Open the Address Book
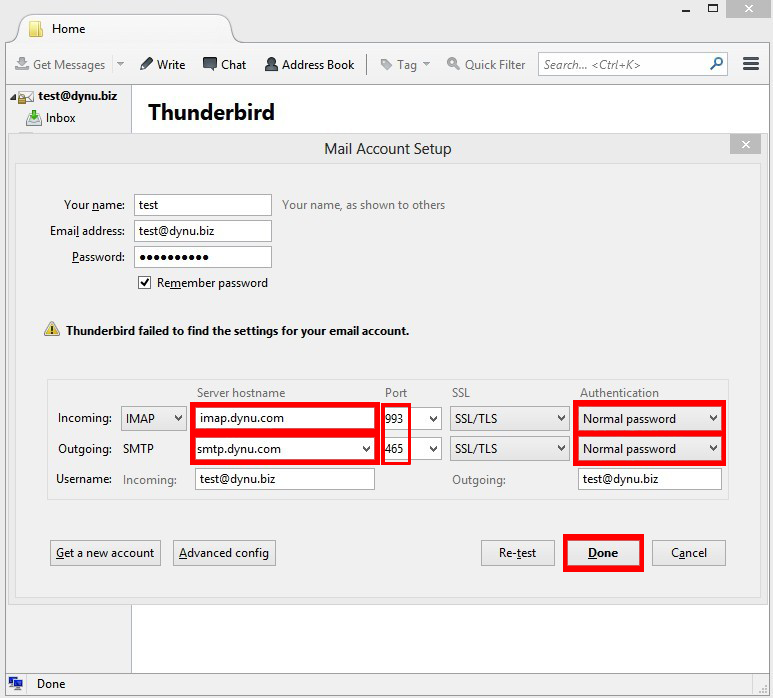This screenshot has width=773, height=698. (309, 65)
